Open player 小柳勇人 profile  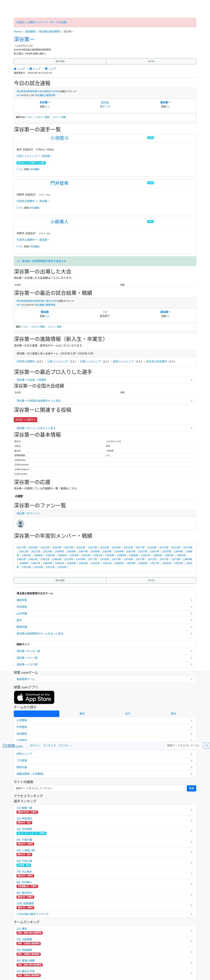coord(60,222)
